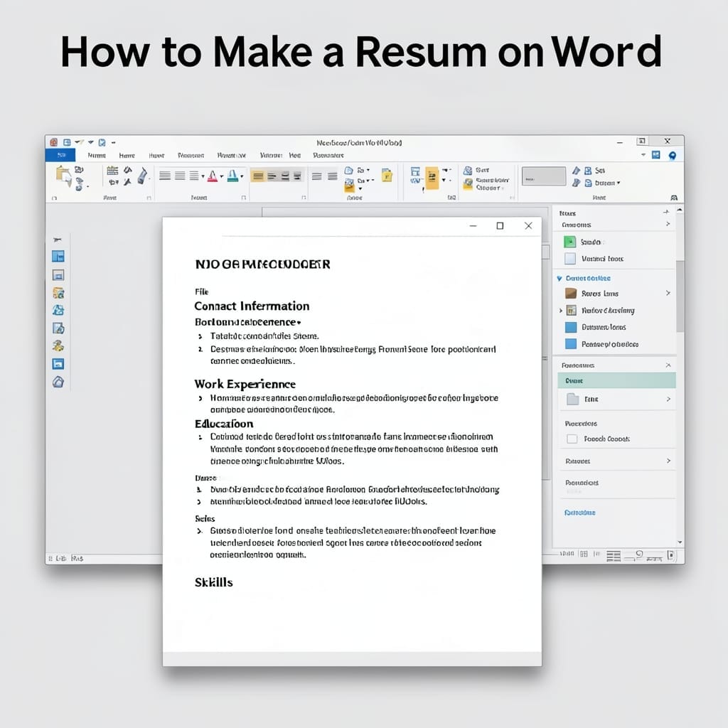
Task: Select upper blue square item in right panel
Action: pyautogui.click(x=571, y=327)
